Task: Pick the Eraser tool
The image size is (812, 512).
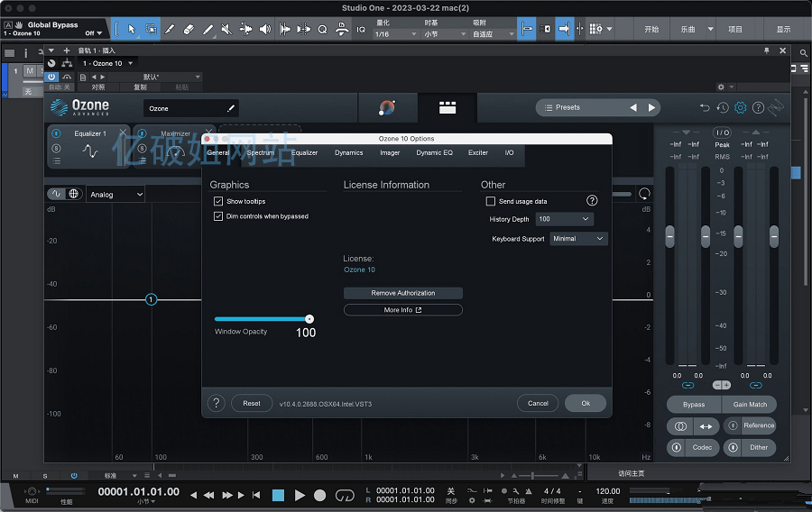Action: click(x=189, y=30)
